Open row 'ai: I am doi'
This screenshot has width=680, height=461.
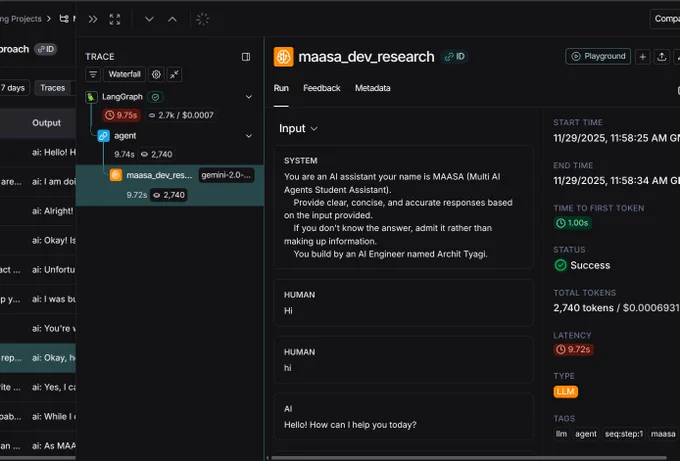(38, 182)
